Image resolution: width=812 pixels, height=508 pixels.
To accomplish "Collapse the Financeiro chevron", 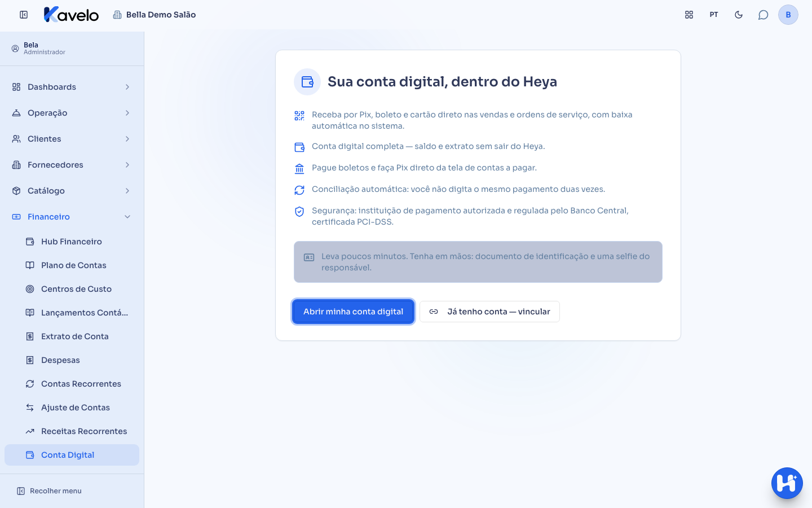I will (127, 217).
